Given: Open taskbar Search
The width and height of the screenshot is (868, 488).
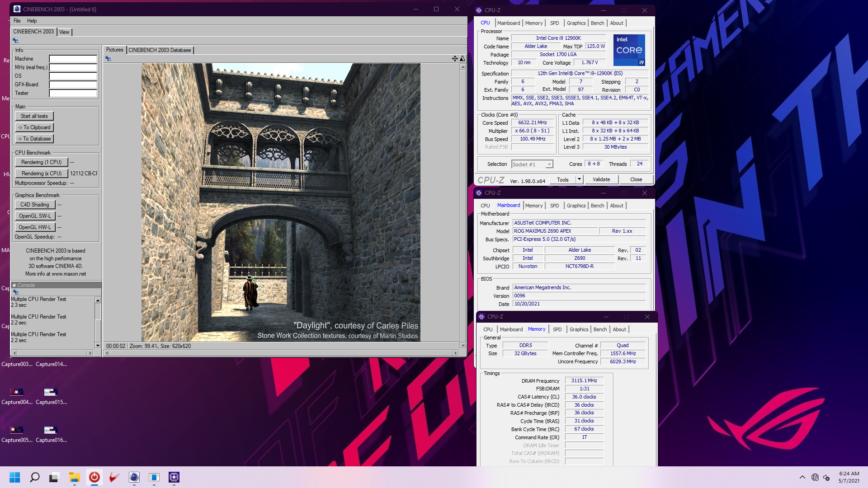Looking at the screenshot, I should 34,477.
